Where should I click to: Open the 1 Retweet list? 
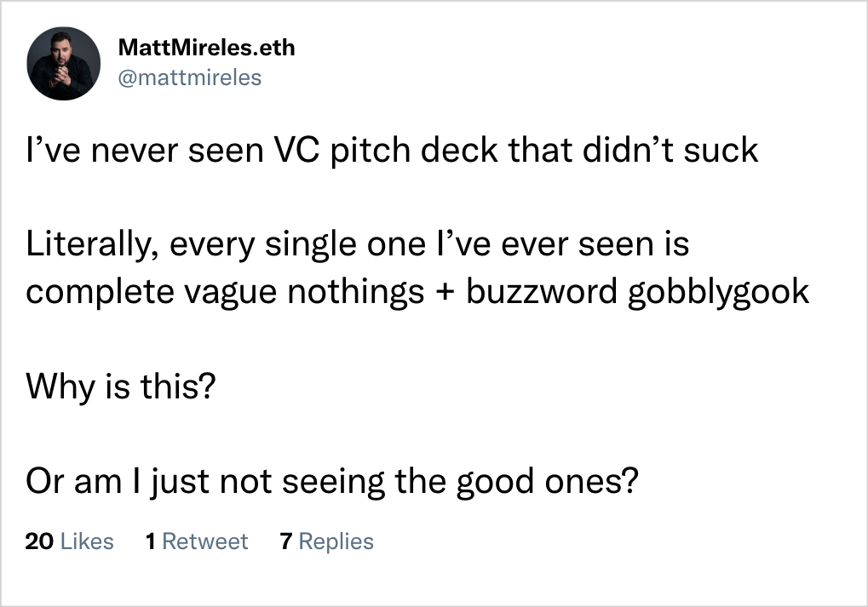click(x=197, y=541)
